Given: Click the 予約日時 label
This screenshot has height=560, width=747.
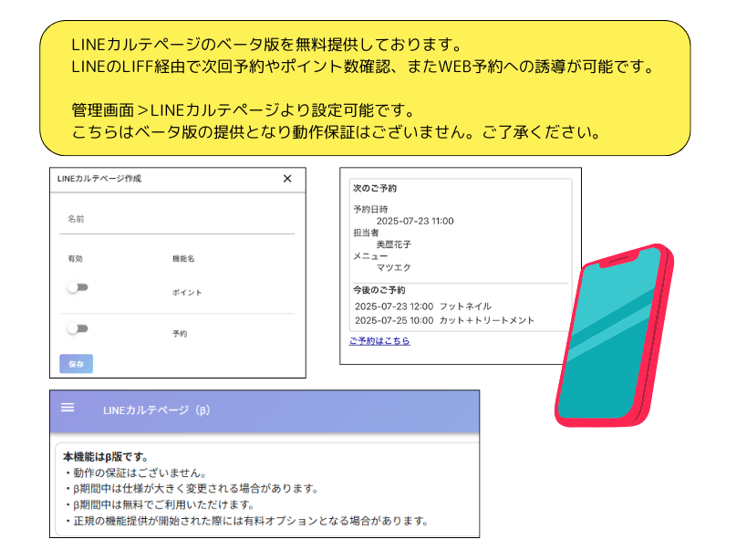Looking at the screenshot, I should (370, 209).
